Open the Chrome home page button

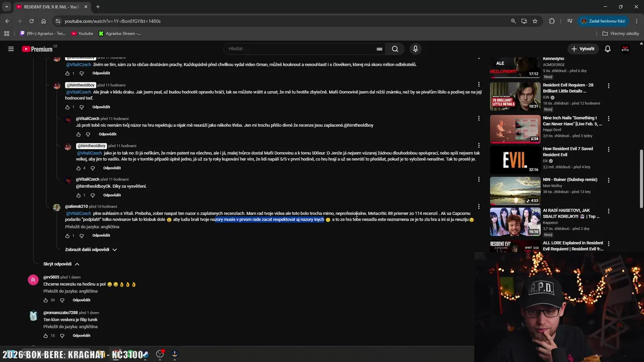pos(43,21)
